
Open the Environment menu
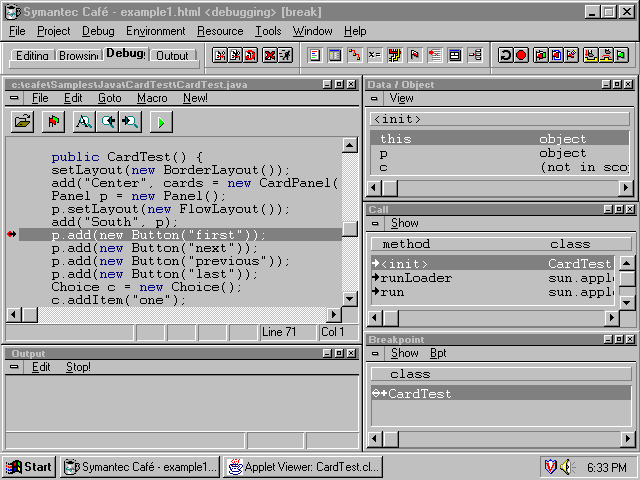[x=156, y=31]
